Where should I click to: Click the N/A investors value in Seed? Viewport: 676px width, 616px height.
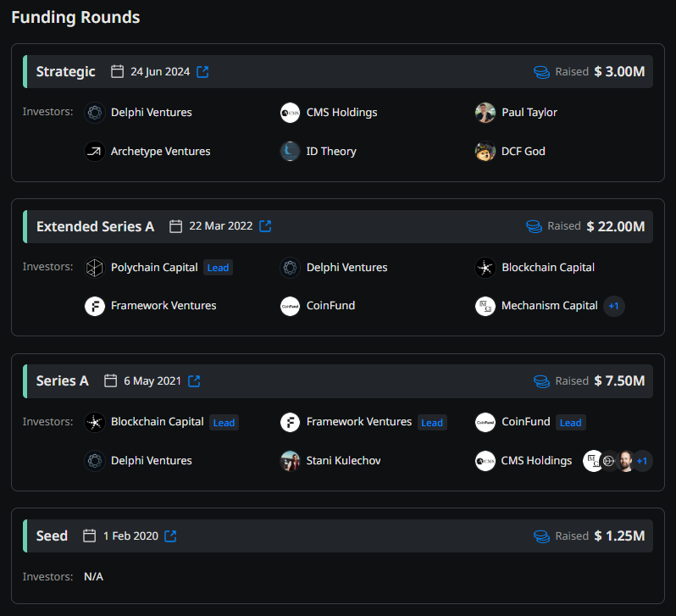(93, 577)
